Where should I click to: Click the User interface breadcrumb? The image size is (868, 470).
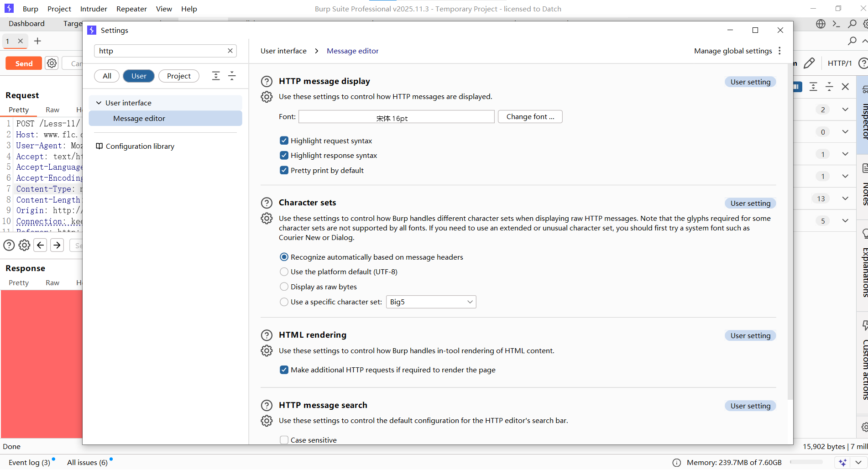click(x=283, y=51)
